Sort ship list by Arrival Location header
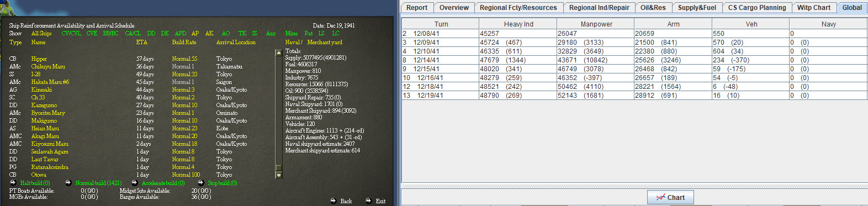 pos(236,43)
